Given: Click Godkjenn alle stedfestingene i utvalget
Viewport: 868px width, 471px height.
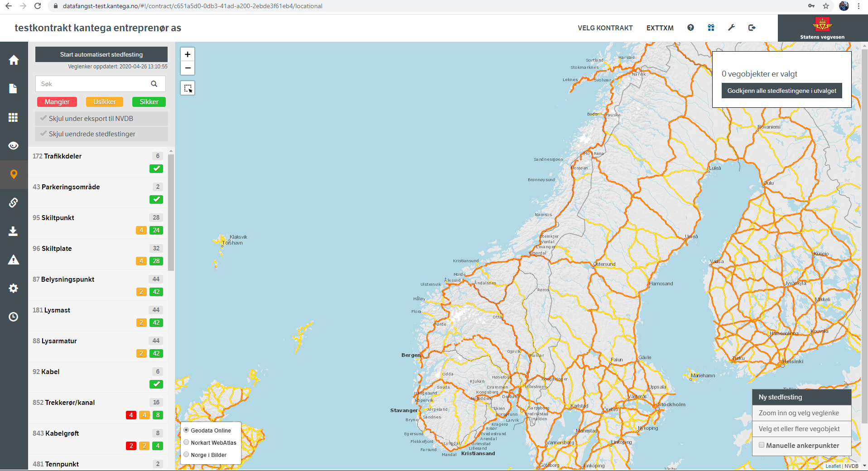Looking at the screenshot, I should coord(781,91).
